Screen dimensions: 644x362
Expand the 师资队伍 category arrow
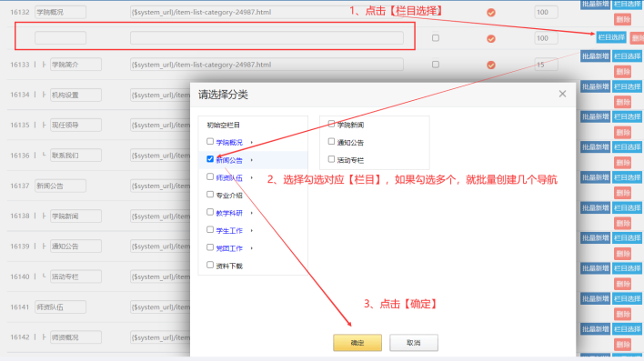tap(251, 178)
